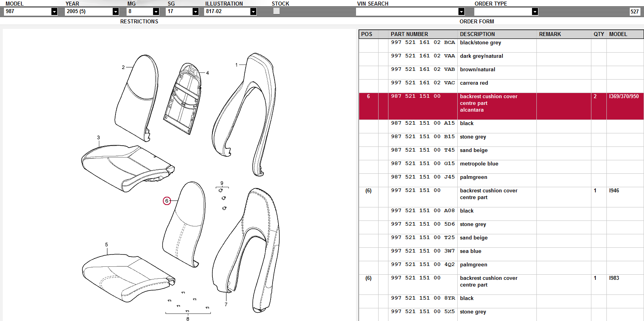This screenshot has width=644, height=321.
Task: Select part 997 521 151 00 5D6
Action: pos(423,224)
